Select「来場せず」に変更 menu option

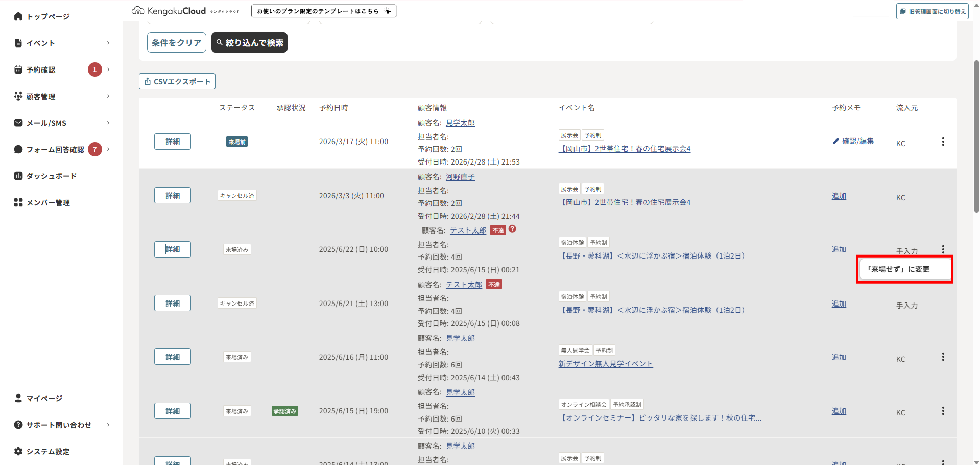coord(904,269)
